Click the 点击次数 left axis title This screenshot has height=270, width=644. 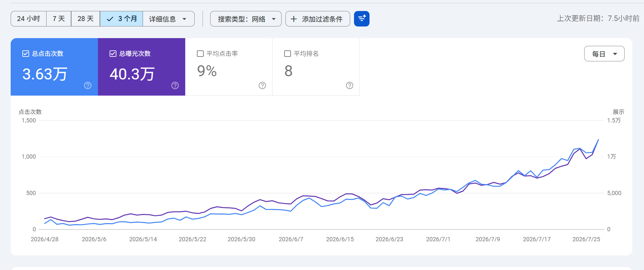(x=30, y=112)
